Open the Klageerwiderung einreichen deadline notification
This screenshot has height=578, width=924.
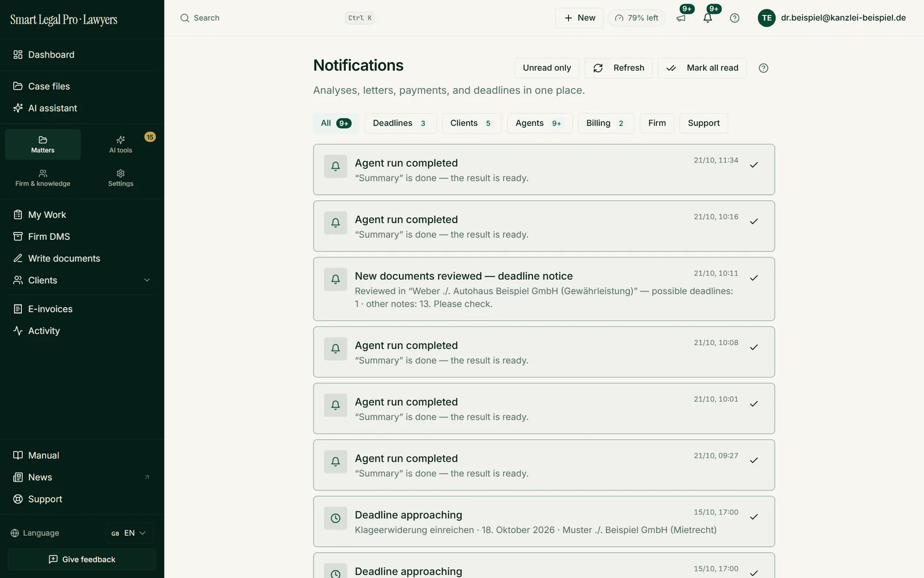[x=544, y=521]
